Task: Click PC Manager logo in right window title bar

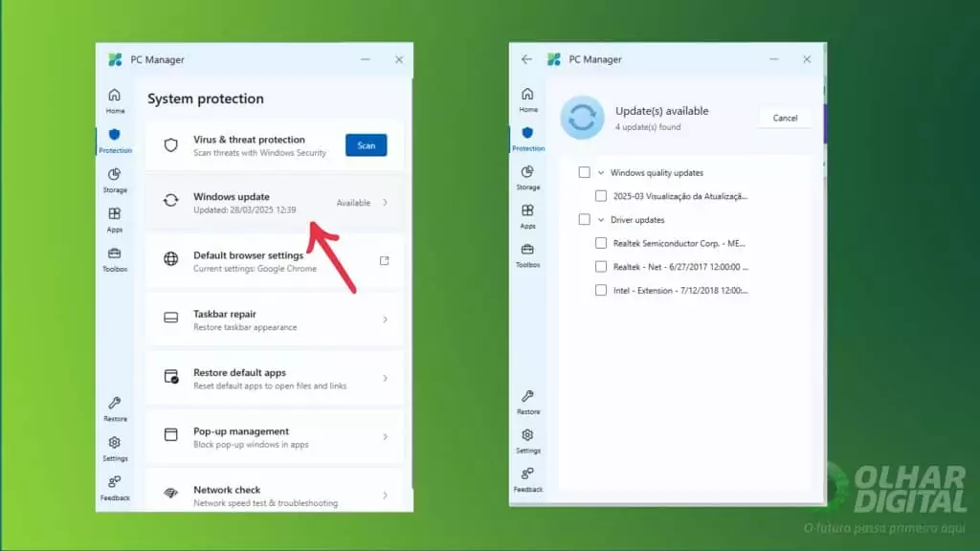Action: pos(554,59)
